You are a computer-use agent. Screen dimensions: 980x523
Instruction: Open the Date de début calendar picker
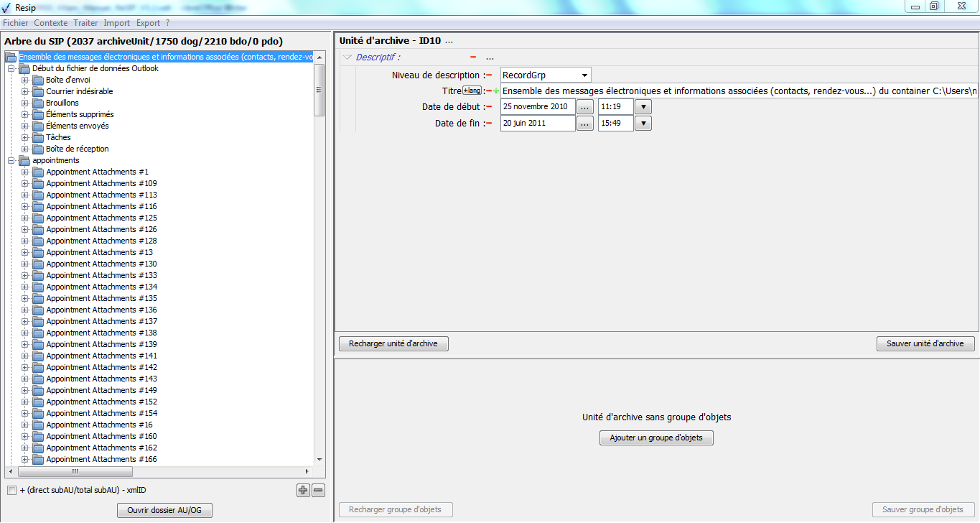tap(585, 107)
